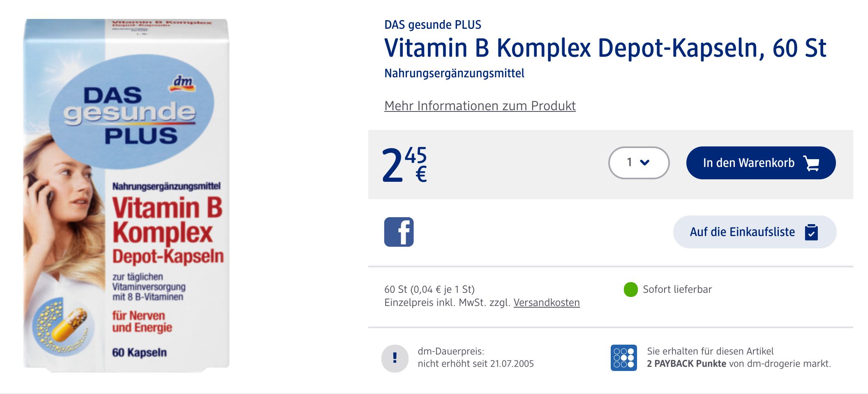
Task: Click the shopping cart icon
Action: pos(812,163)
